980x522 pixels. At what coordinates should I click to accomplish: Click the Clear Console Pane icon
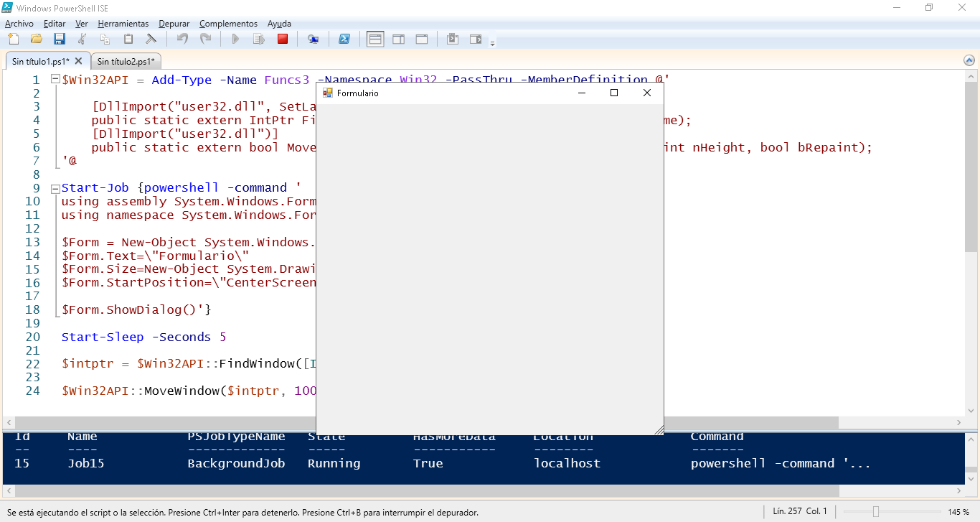[151, 39]
